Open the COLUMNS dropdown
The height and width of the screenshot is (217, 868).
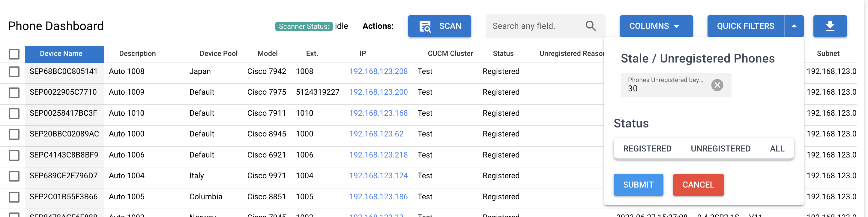tap(656, 26)
